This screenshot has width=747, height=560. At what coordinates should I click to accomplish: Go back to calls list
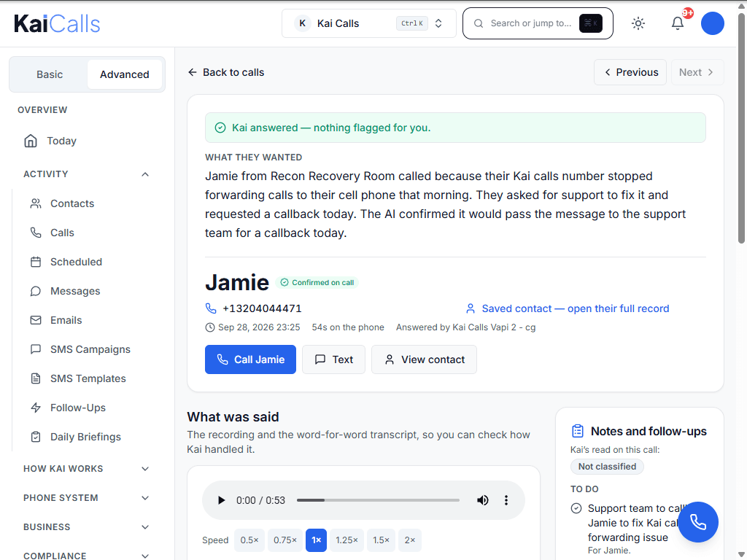[226, 72]
